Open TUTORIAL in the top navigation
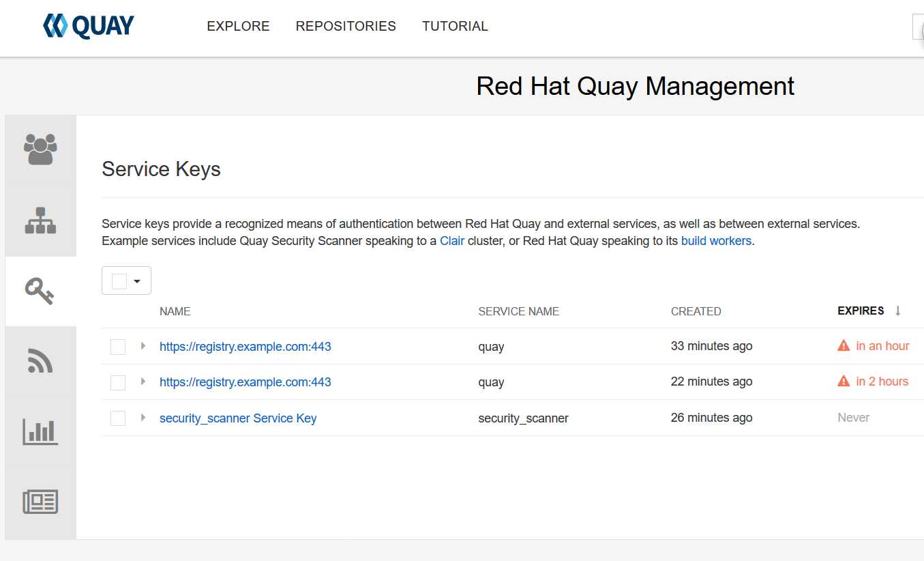The image size is (924, 561). 455,26
